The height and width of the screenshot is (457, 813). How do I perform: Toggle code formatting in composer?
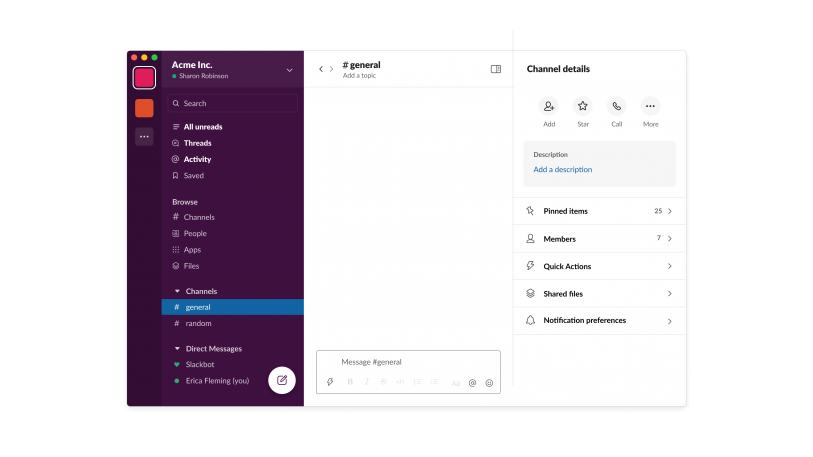click(400, 382)
